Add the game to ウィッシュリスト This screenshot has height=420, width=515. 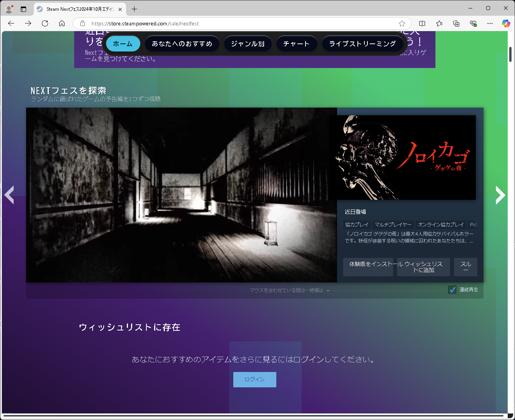coord(423,267)
